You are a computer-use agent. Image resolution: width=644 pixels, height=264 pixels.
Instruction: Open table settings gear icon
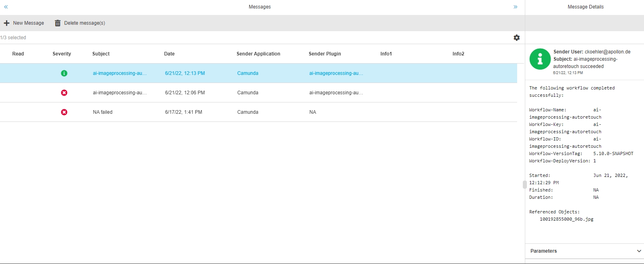point(516,38)
